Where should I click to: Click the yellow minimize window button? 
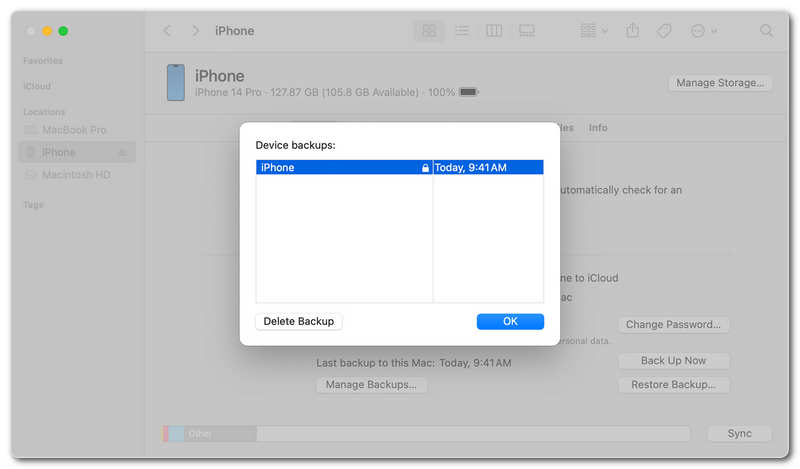tap(47, 31)
